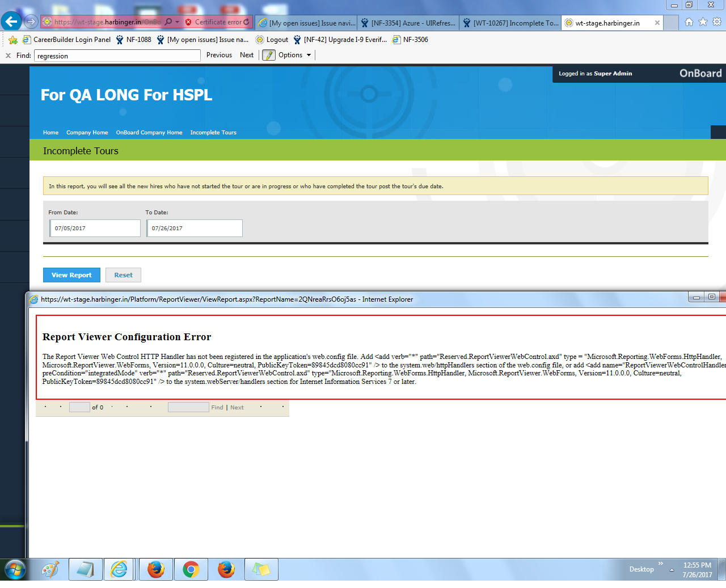
Task: Open NF-3506 bookmark
Action: [410, 40]
